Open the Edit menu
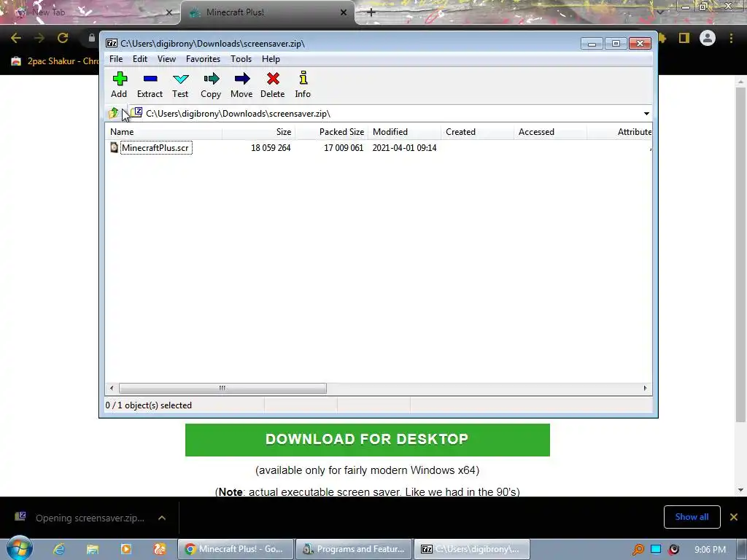The width and height of the screenshot is (747, 560). pyautogui.click(x=140, y=59)
